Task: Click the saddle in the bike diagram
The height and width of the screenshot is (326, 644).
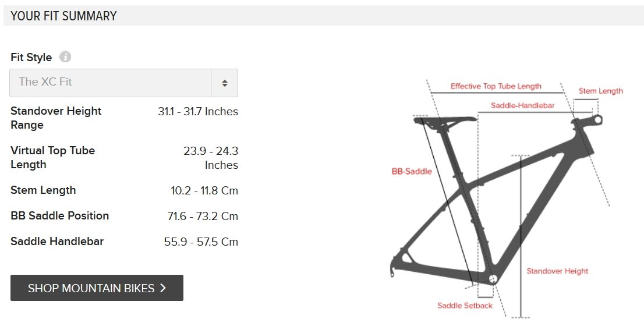Action: coord(445,121)
